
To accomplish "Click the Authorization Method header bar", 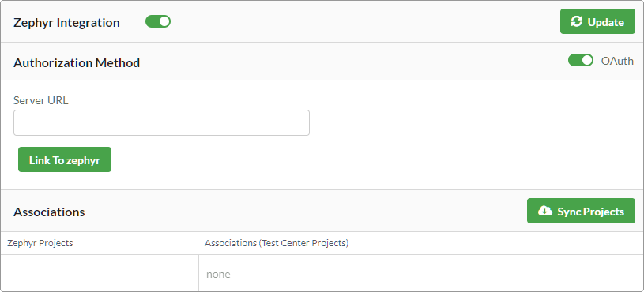I will coord(322,62).
